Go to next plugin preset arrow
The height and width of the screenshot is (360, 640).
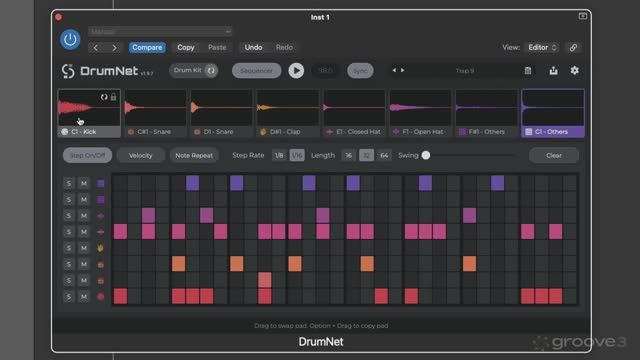114,48
